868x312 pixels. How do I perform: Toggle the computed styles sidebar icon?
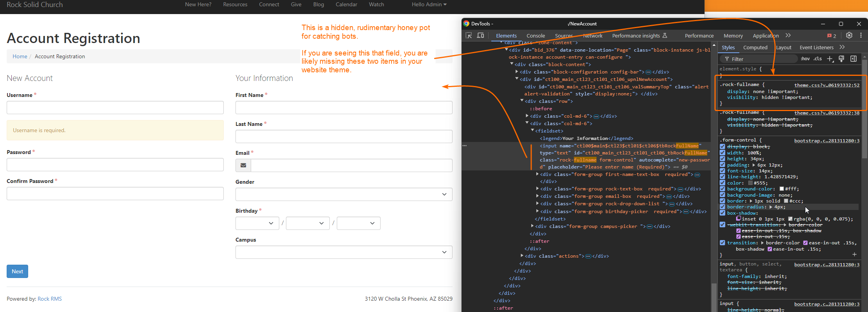coord(854,59)
